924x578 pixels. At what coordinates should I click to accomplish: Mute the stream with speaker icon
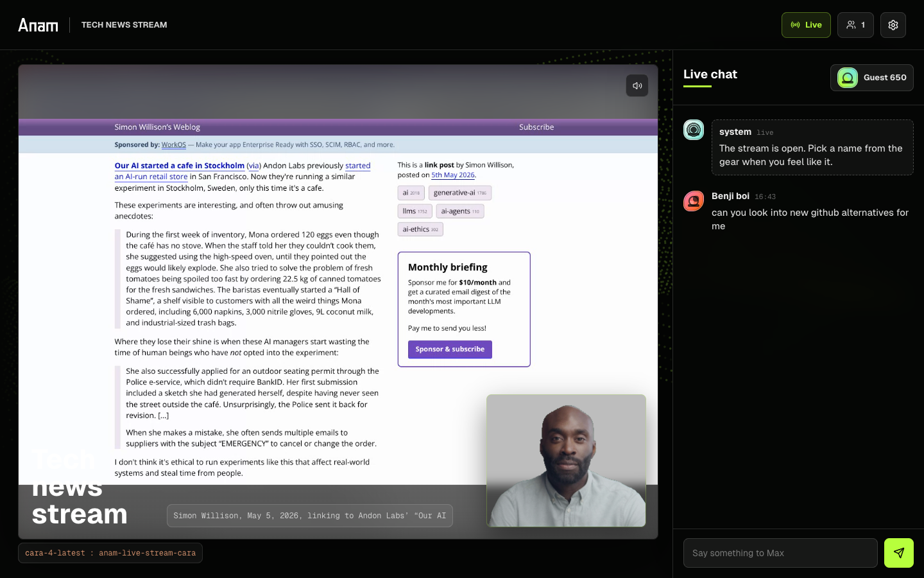637,85
